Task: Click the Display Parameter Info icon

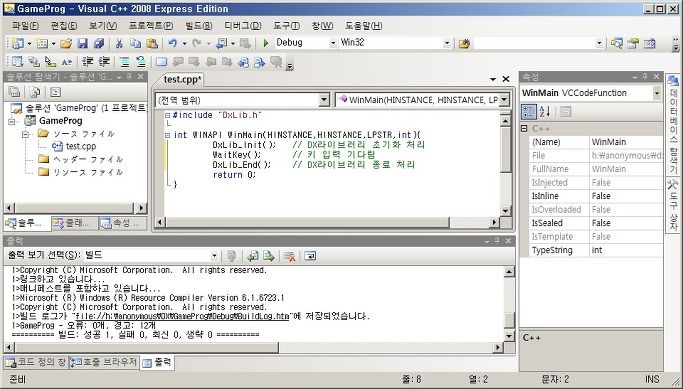Action: [x=34, y=62]
